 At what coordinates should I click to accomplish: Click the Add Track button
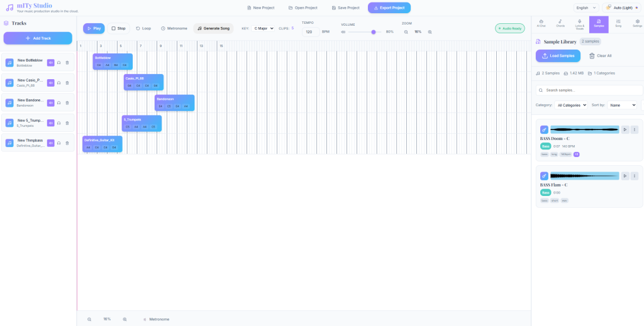click(x=38, y=38)
